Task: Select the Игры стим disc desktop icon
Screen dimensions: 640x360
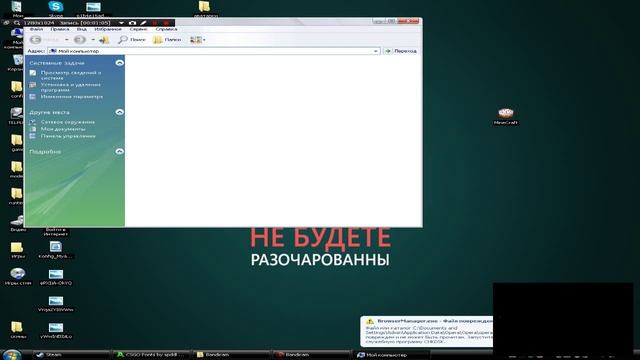Action: click(18, 276)
